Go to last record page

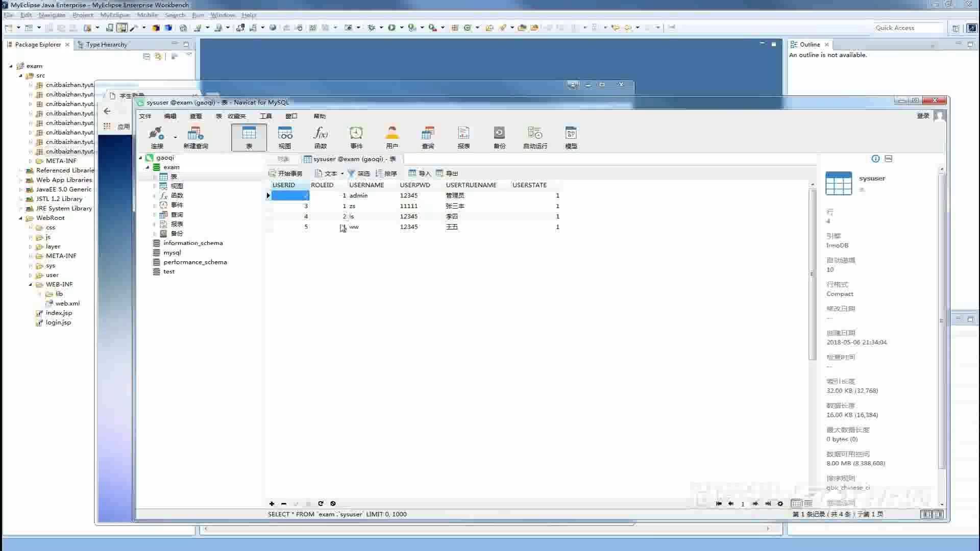pyautogui.click(x=768, y=504)
